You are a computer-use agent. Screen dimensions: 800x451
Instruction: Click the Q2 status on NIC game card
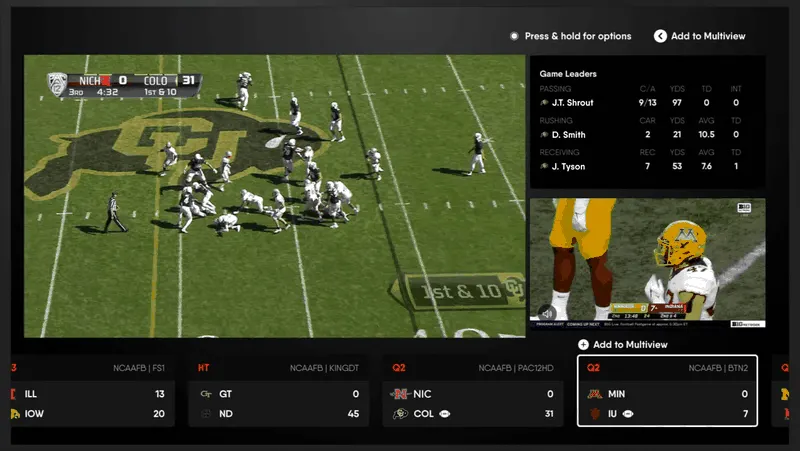[398, 368]
